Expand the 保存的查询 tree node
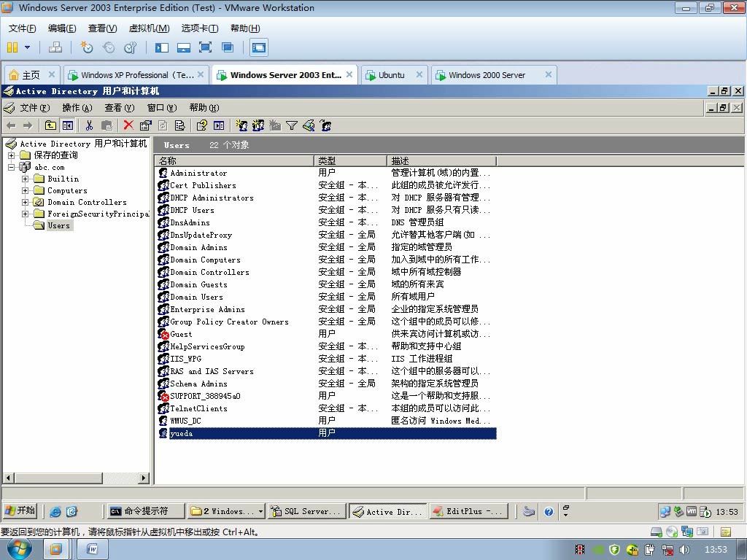Image resolution: width=747 pixels, height=560 pixels. 12,155
